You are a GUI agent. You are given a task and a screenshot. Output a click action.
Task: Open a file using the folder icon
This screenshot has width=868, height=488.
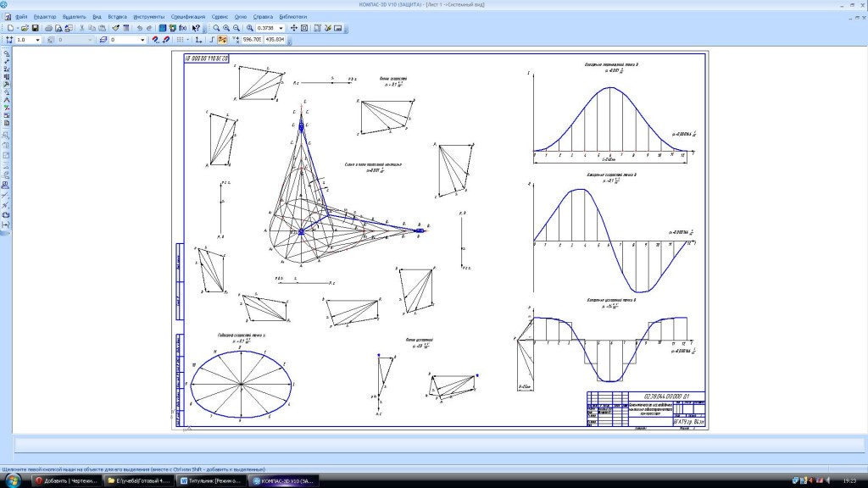[x=25, y=28]
